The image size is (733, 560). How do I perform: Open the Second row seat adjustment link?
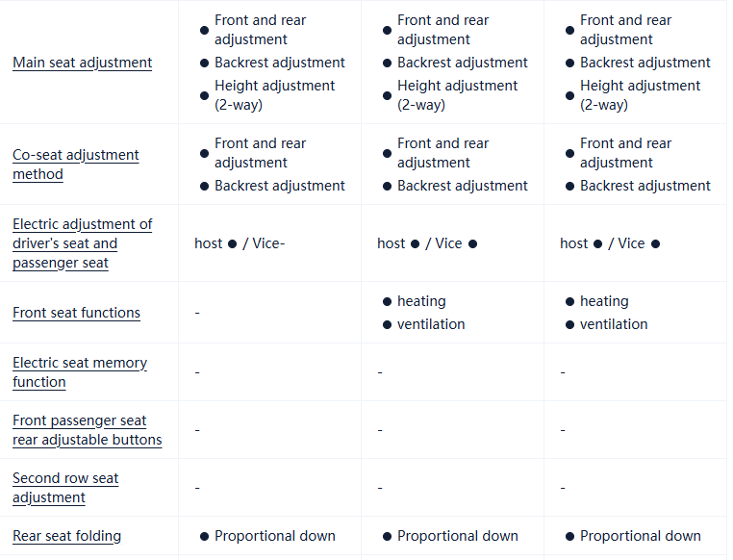click(65, 488)
